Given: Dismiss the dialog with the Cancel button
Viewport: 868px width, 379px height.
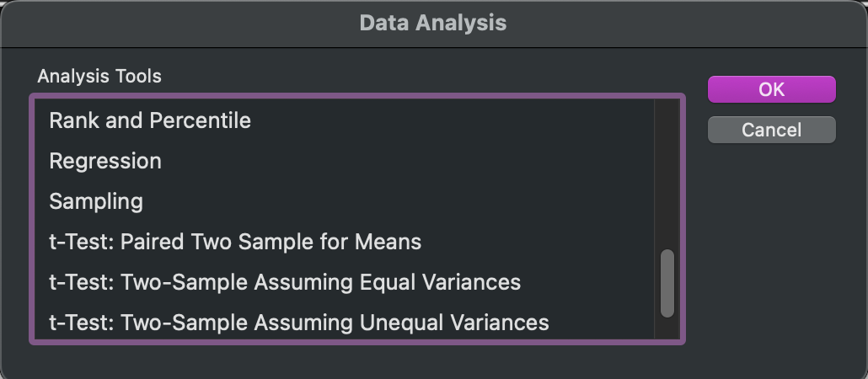Looking at the screenshot, I should point(772,130).
